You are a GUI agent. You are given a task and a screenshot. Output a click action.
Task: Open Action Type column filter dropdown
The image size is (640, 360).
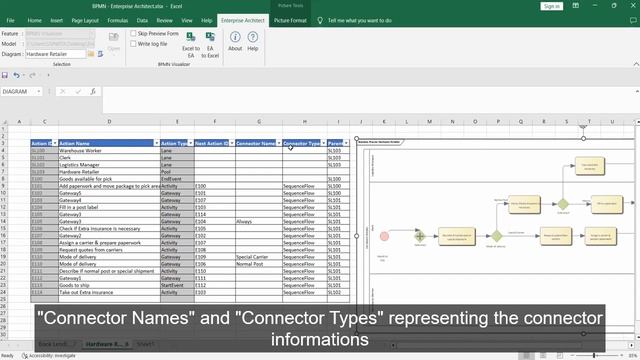click(191, 143)
